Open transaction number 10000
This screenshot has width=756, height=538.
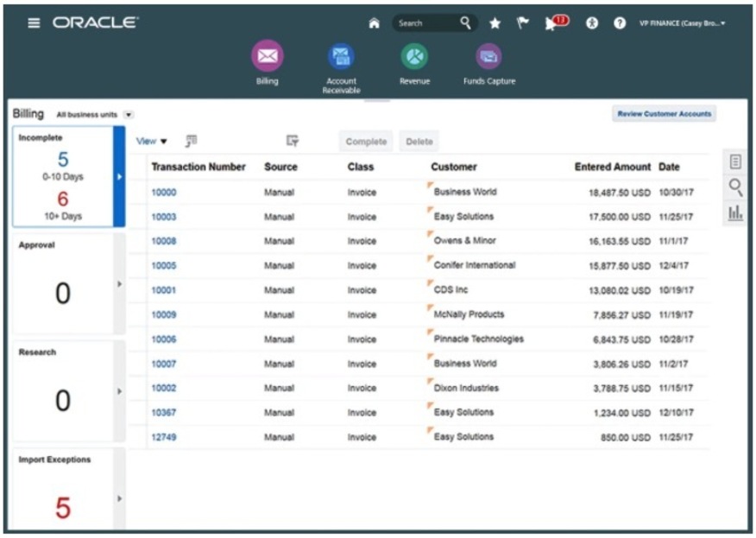pyautogui.click(x=164, y=192)
